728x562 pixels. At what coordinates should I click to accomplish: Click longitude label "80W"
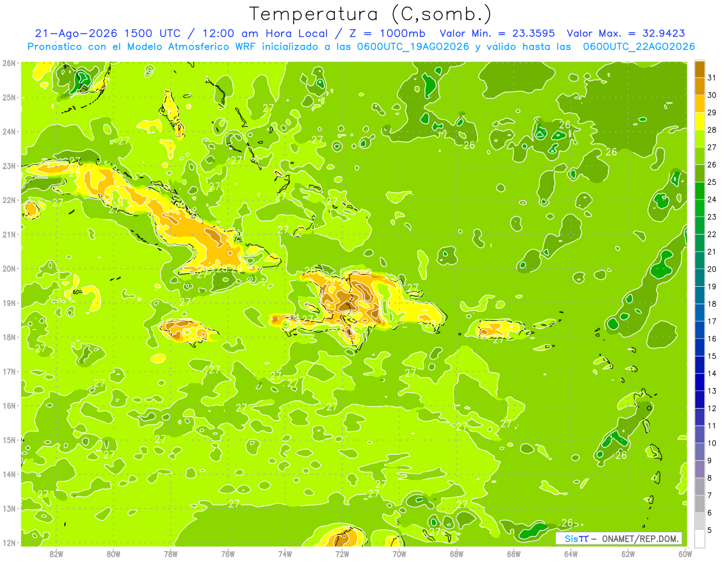tap(113, 554)
